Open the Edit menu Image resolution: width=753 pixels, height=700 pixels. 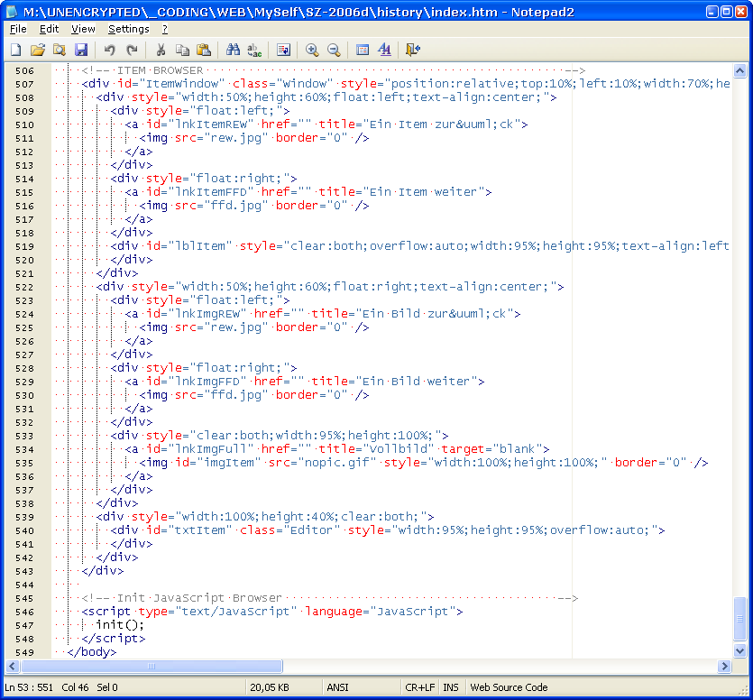click(49, 29)
